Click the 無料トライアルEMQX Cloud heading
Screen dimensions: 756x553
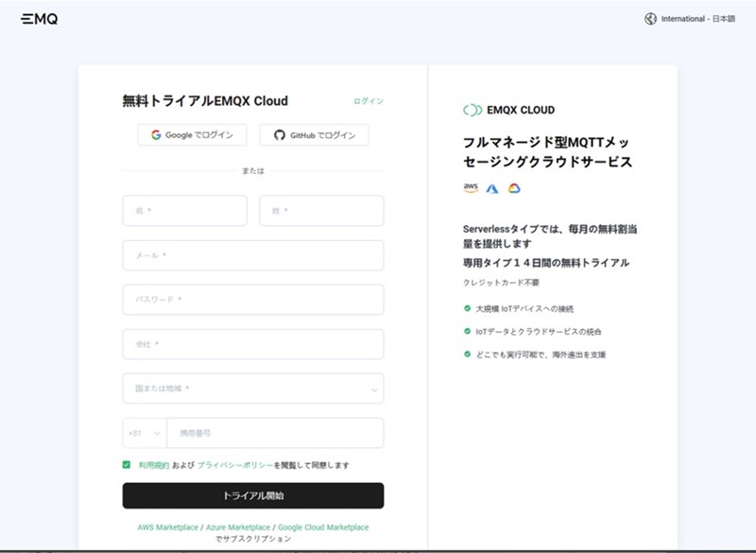[x=205, y=101]
